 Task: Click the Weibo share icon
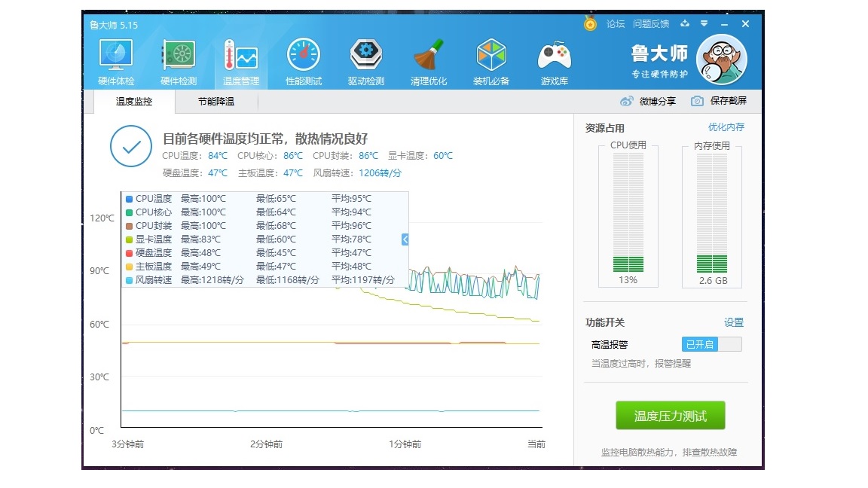pyautogui.click(x=626, y=101)
